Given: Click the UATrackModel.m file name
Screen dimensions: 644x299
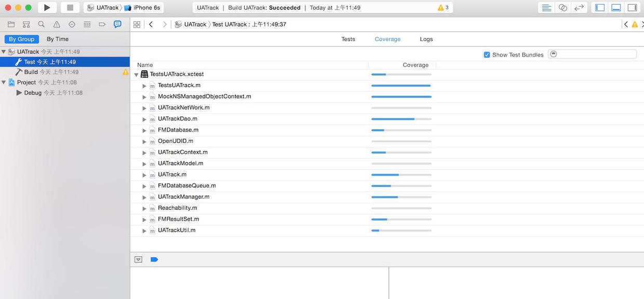Looking at the screenshot, I should [x=181, y=164].
